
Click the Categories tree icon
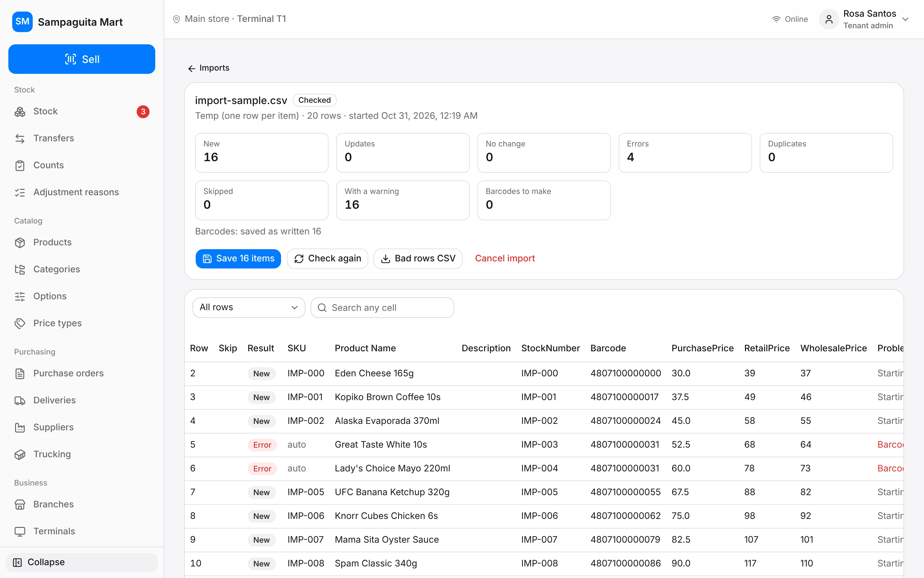pyautogui.click(x=20, y=269)
